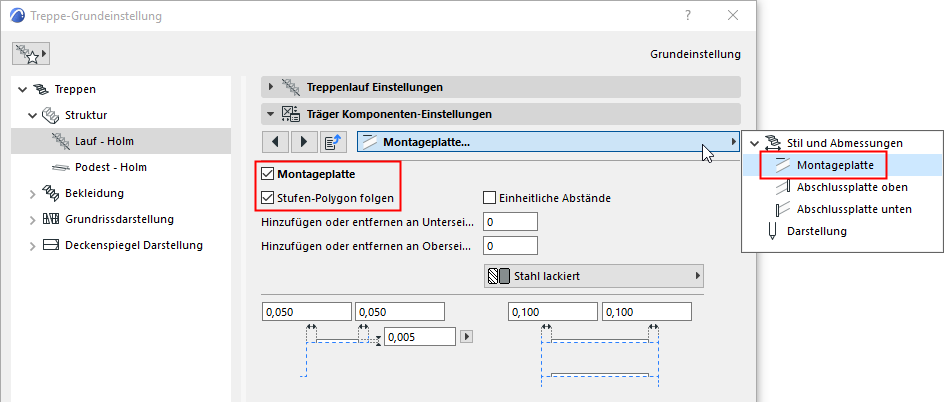Click the Deckenspiegel Darstellung icon
This screenshot has width=944, height=402.
tap(51, 245)
